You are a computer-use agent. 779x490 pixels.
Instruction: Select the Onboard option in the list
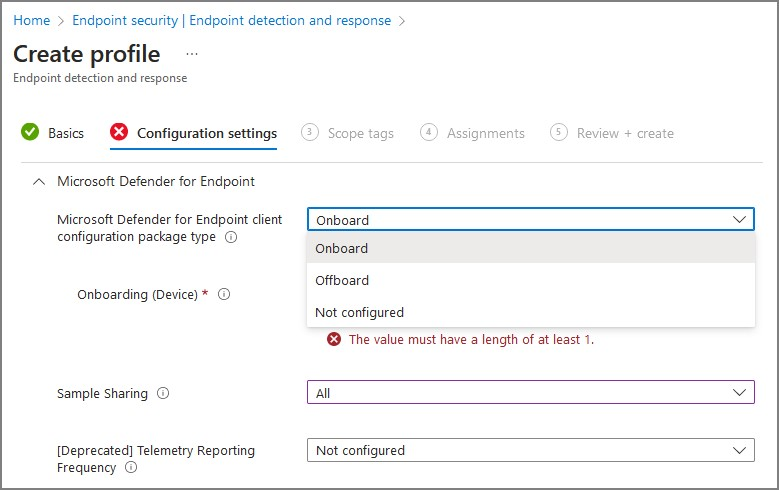(x=342, y=248)
